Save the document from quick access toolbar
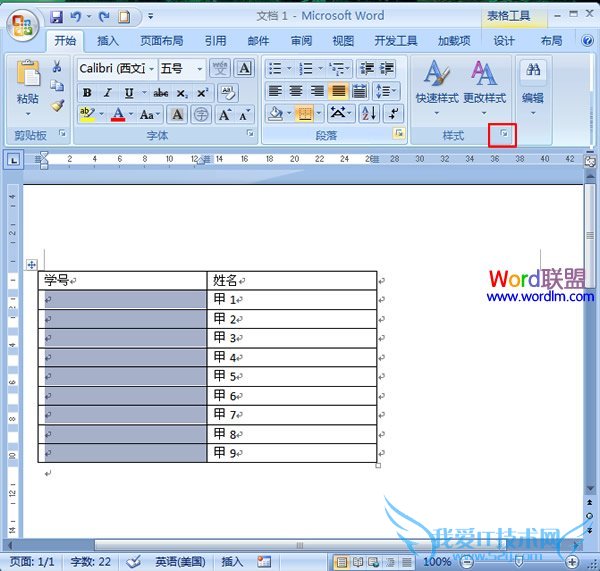The width and height of the screenshot is (600, 571). click(56, 17)
